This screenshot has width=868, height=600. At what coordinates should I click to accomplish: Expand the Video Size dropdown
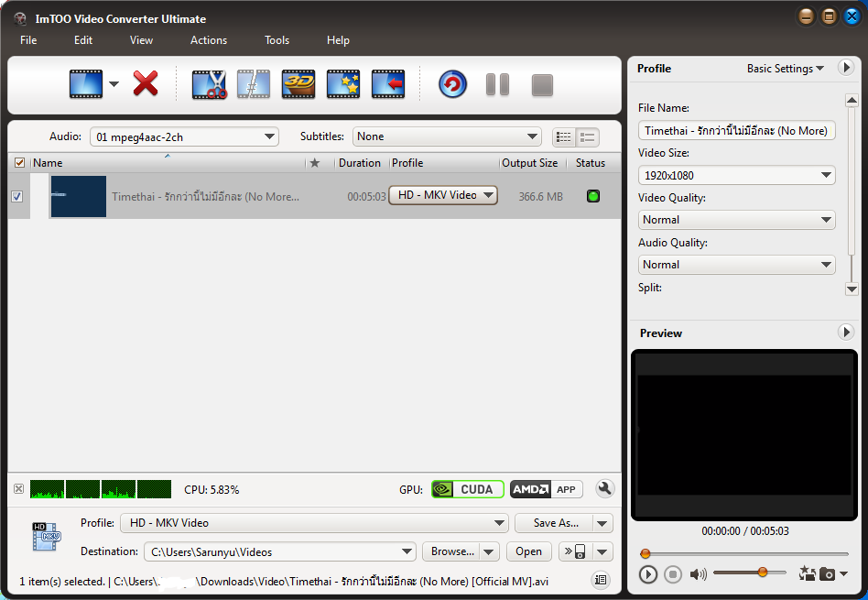[x=736, y=175]
